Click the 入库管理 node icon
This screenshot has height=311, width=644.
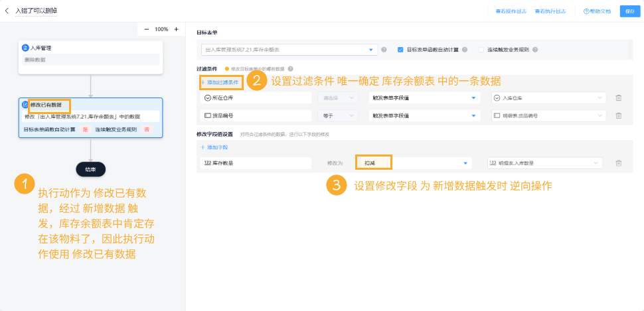click(25, 48)
